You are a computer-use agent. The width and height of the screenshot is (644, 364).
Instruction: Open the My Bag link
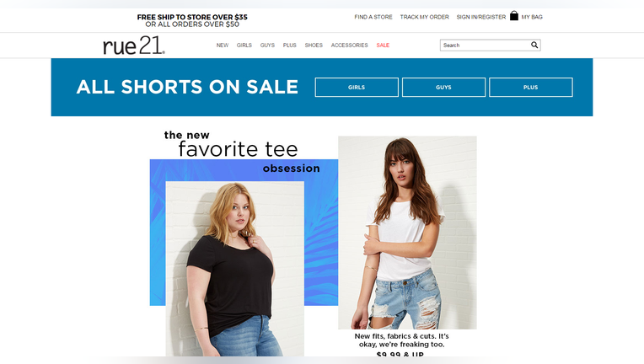click(x=532, y=17)
